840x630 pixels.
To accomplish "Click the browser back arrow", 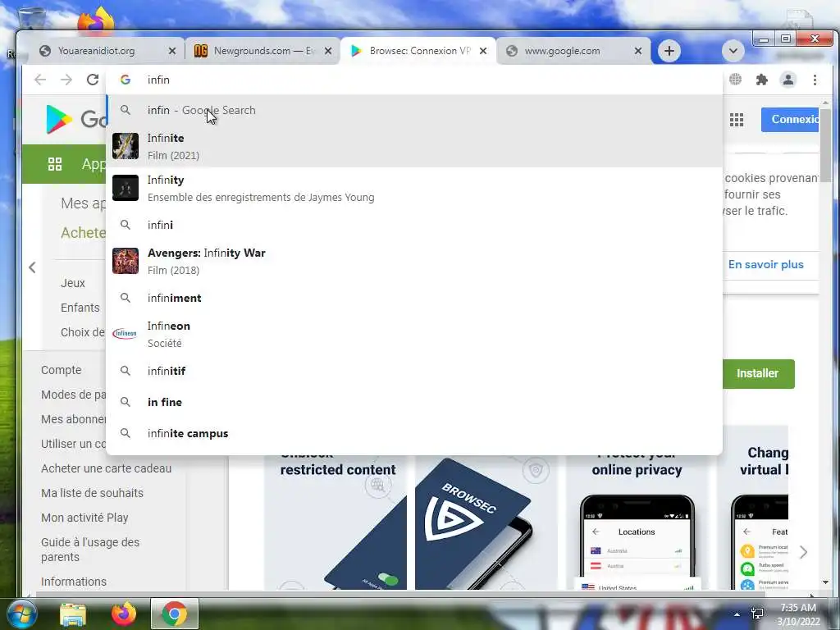I will coord(40,80).
